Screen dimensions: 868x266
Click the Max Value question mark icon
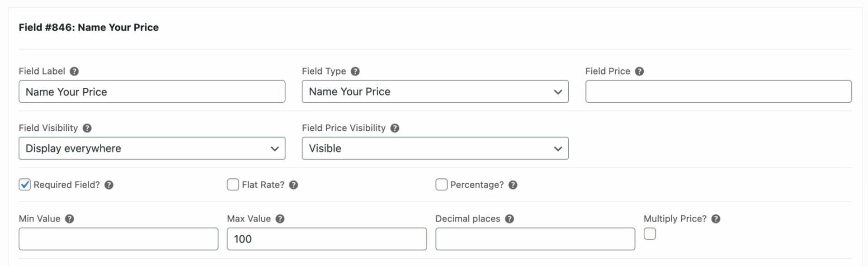coord(280,219)
